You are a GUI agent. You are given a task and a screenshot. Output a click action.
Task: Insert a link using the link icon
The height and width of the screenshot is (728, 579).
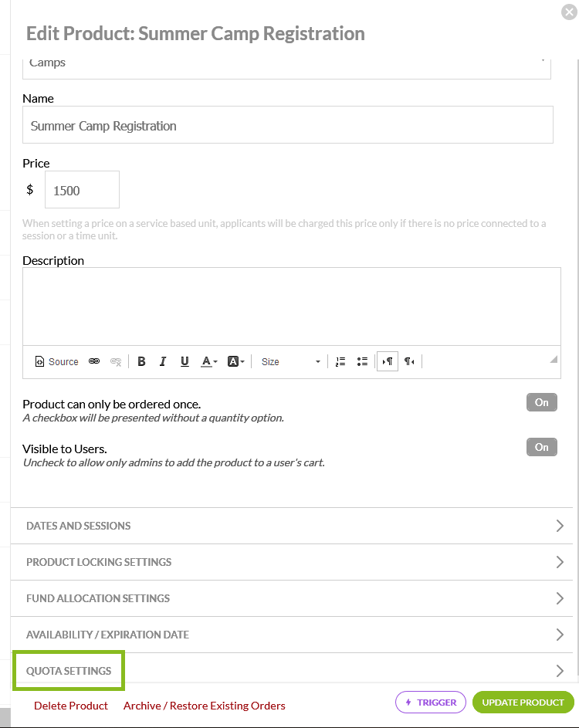(94, 361)
